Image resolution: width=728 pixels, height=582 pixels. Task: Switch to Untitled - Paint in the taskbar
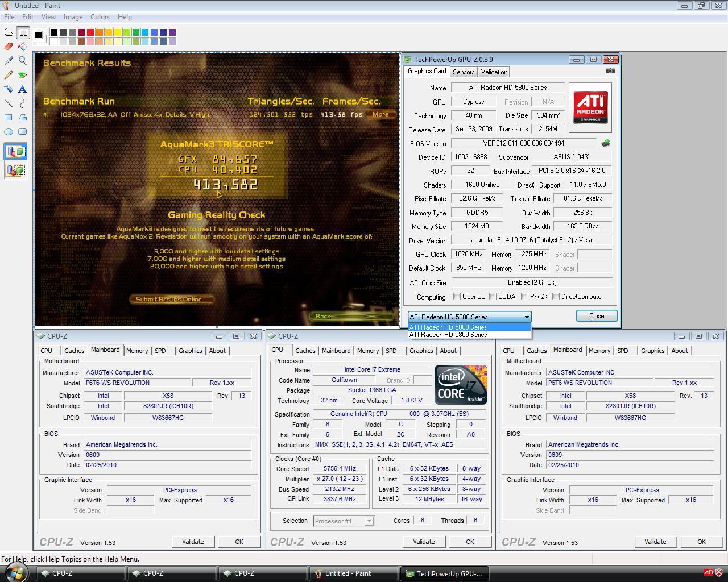(x=353, y=573)
